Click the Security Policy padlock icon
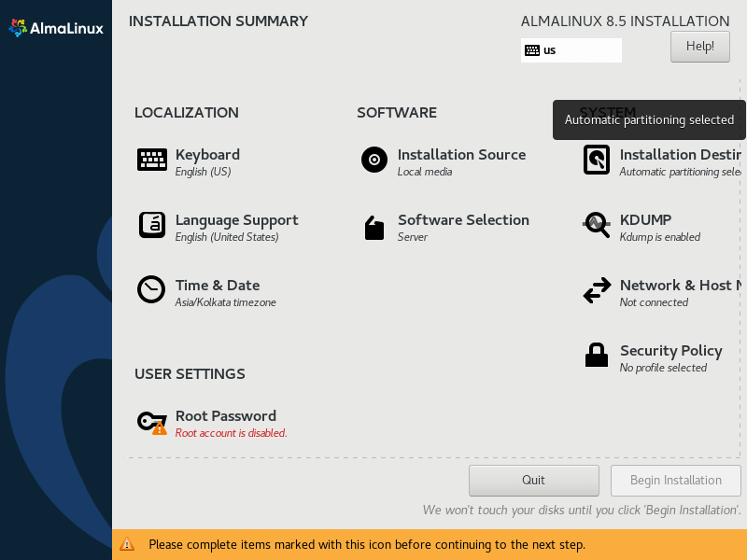 597,355
